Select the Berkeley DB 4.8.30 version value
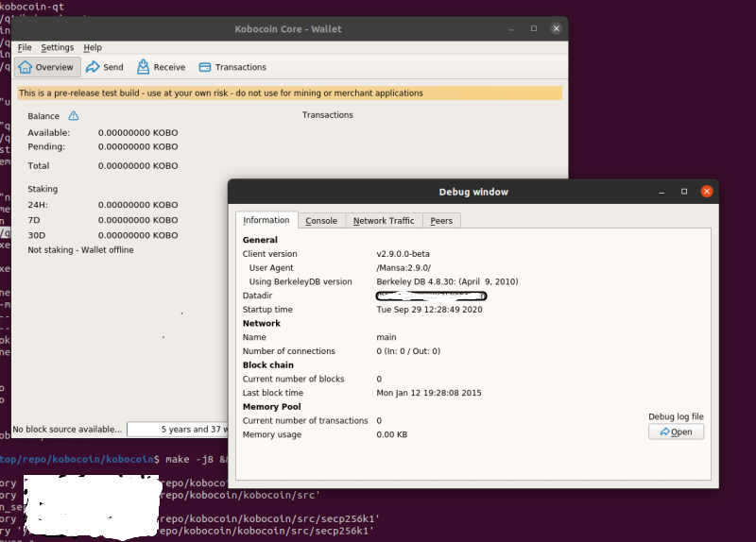This screenshot has width=756, height=542. [447, 281]
